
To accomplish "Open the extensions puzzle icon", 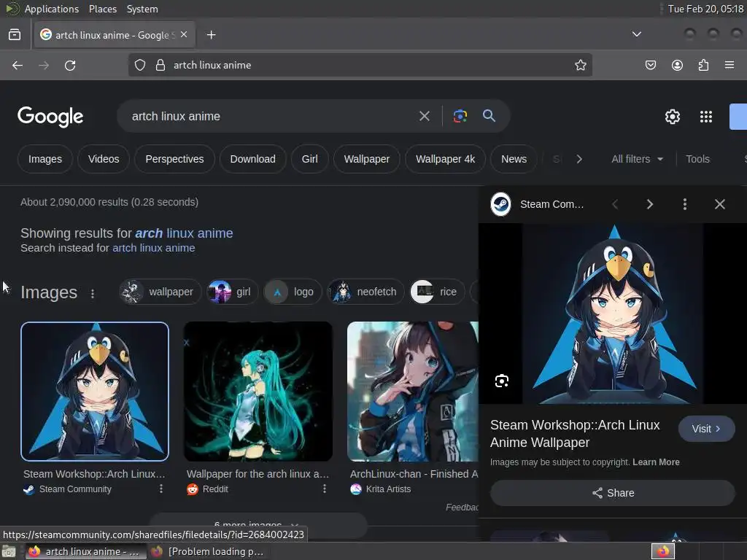I will pyautogui.click(x=703, y=65).
